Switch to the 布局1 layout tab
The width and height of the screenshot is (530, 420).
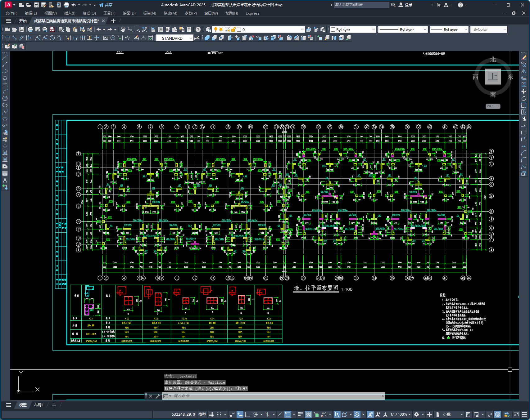(x=39, y=405)
